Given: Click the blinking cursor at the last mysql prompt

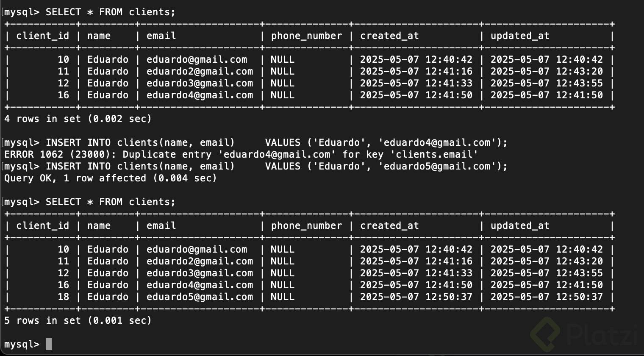Looking at the screenshot, I should [49, 344].
